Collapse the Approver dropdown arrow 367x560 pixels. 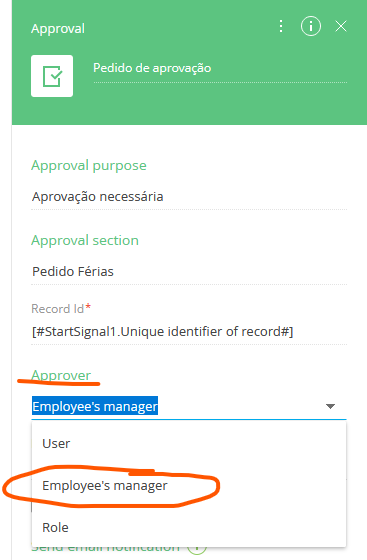[331, 406]
